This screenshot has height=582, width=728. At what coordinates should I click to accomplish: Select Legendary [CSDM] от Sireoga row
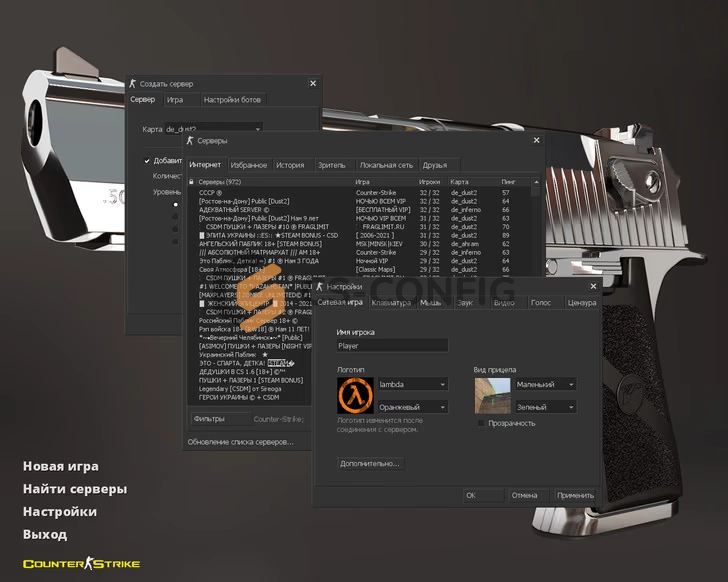[x=251, y=389]
